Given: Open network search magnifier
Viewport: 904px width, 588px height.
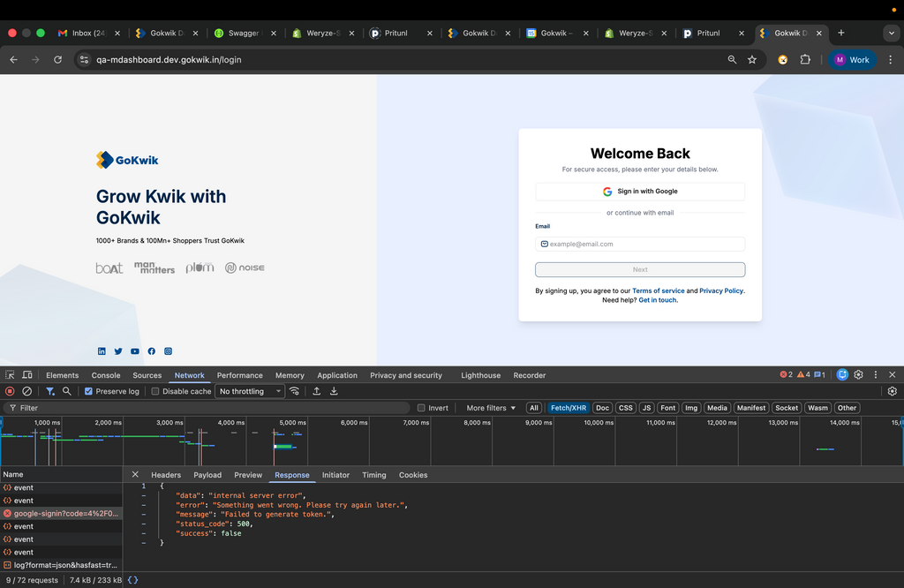Looking at the screenshot, I should pyautogui.click(x=67, y=391).
